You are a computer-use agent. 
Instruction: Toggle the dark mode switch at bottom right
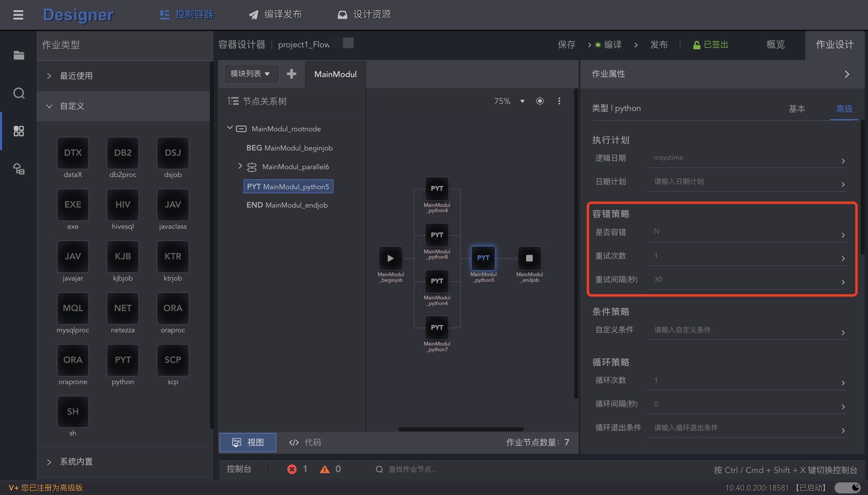[848, 488]
